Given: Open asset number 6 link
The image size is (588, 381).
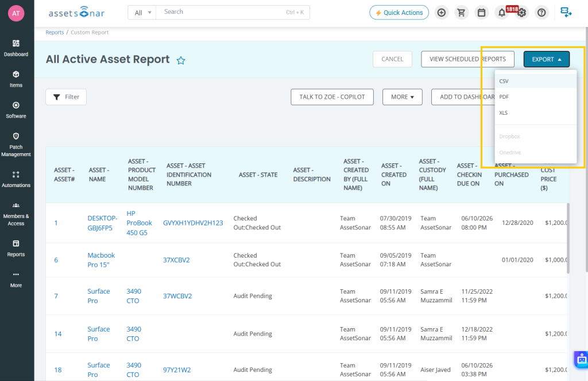Looking at the screenshot, I should coord(56,260).
